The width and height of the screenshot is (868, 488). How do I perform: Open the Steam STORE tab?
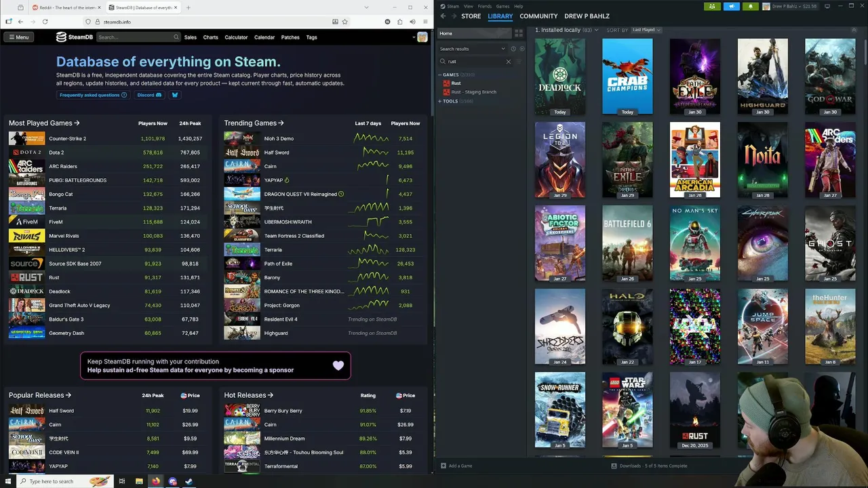tap(471, 16)
